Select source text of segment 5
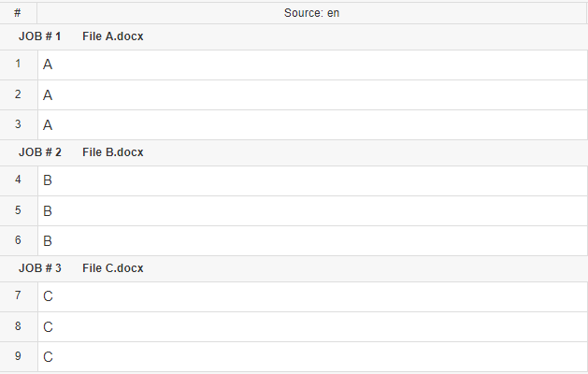This screenshot has width=588, height=374. pyautogui.click(x=48, y=211)
